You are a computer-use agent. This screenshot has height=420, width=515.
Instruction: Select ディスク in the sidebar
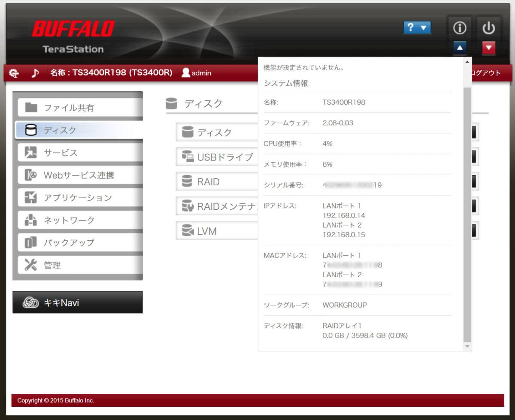tap(79, 130)
